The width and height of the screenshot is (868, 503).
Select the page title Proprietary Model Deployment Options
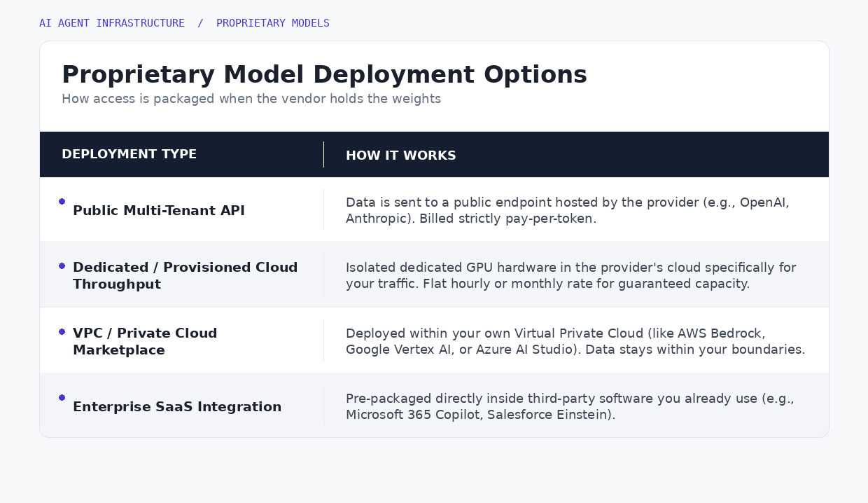pos(324,74)
